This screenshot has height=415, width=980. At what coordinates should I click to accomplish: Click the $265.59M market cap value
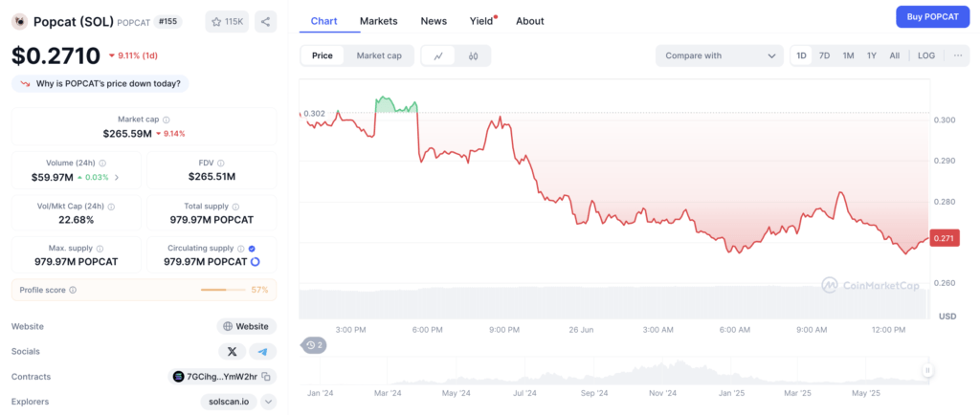click(127, 134)
